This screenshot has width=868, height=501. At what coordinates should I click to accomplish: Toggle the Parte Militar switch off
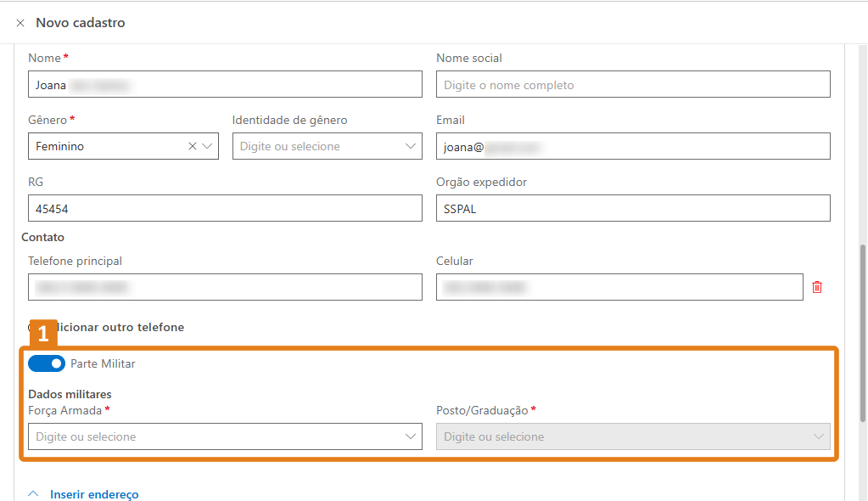click(x=47, y=363)
